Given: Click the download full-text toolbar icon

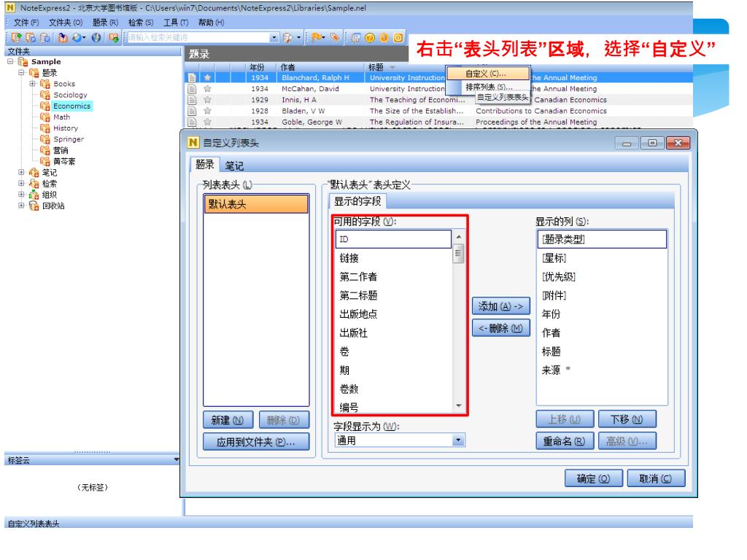Looking at the screenshot, I should point(113,38).
